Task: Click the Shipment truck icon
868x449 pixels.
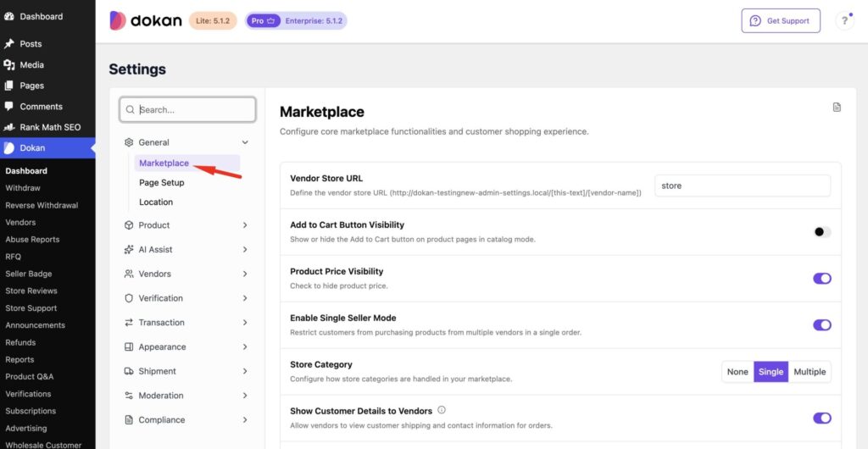Action: 129,371
